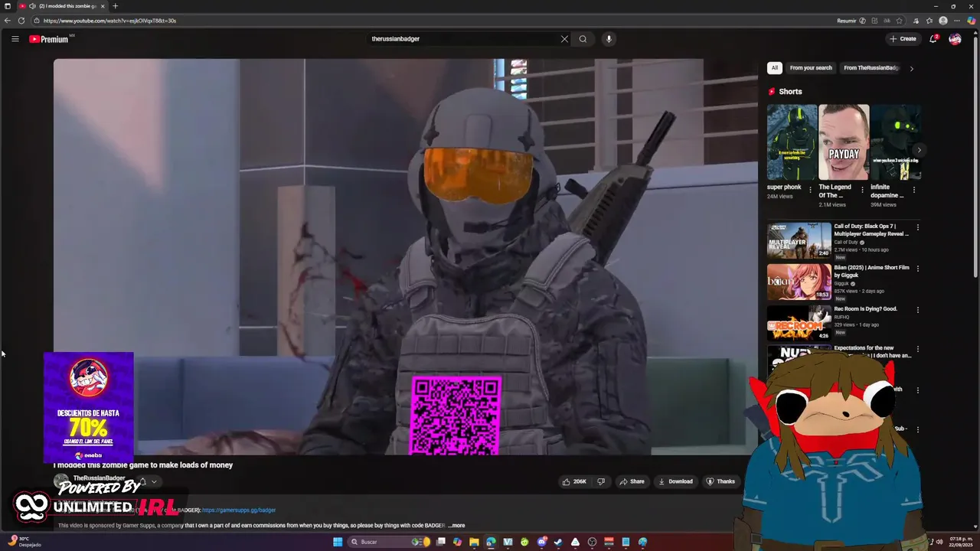
Task: Show next Shorts with the arrow
Action: pyautogui.click(x=920, y=150)
